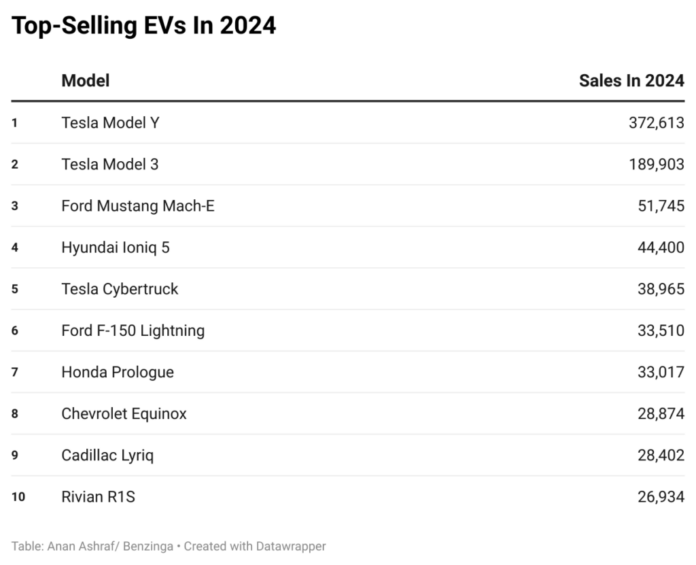This screenshot has height=565, width=696.
Task: Choose the Hyundai Ioniq 5 row
Action: pos(115,247)
